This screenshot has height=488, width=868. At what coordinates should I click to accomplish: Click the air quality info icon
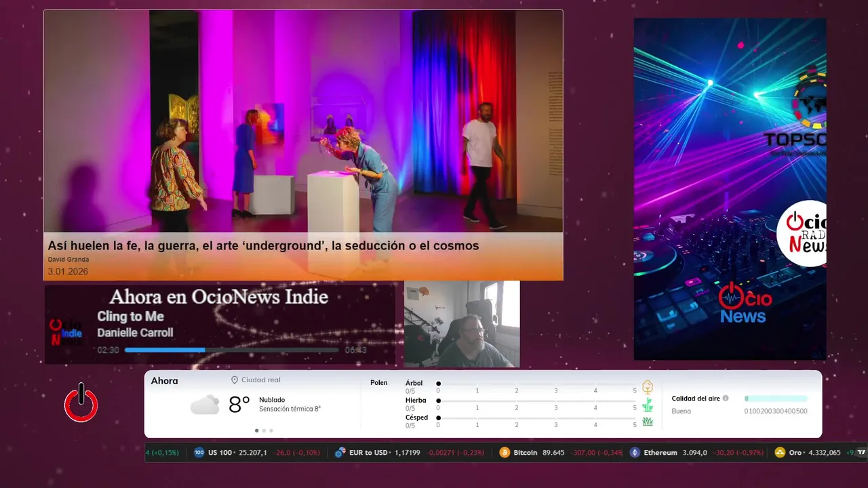(726, 399)
